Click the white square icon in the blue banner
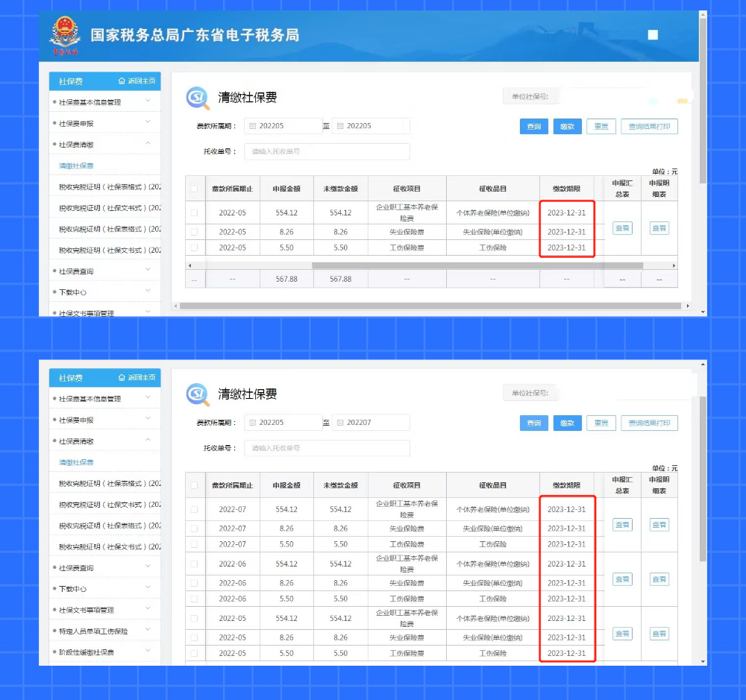 pyautogui.click(x=652, y=34)
